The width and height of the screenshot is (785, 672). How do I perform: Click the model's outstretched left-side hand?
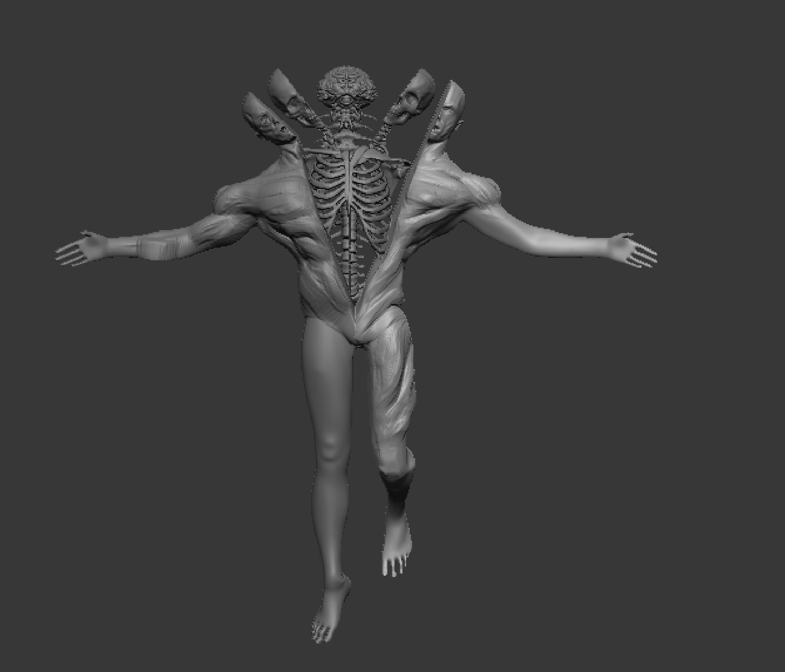[x=82, y=248]
